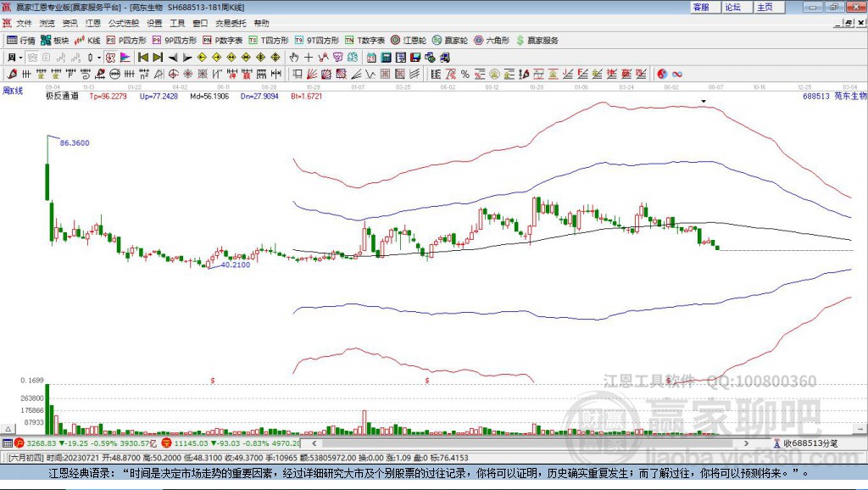Open the 江恩 menu

(x=93, y=23)
